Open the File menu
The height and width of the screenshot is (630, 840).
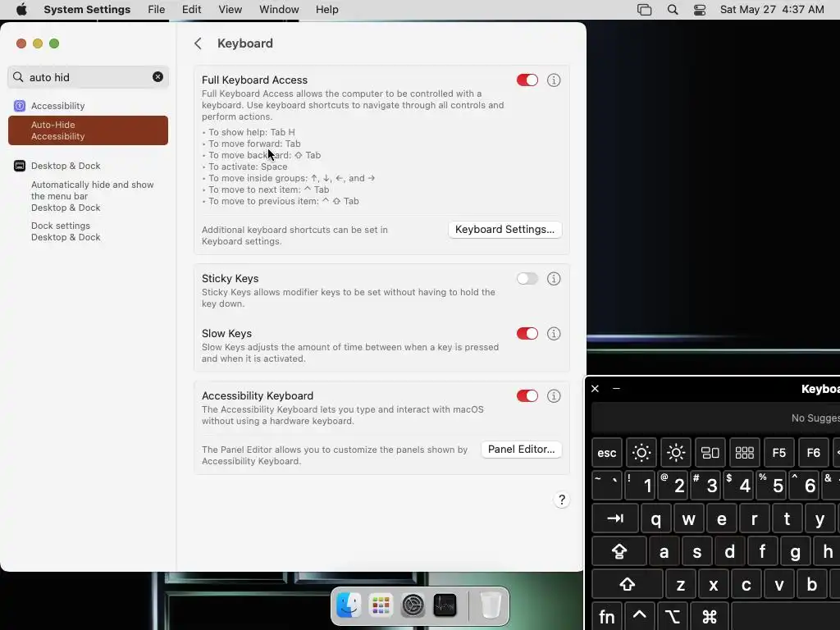[157, 10]
